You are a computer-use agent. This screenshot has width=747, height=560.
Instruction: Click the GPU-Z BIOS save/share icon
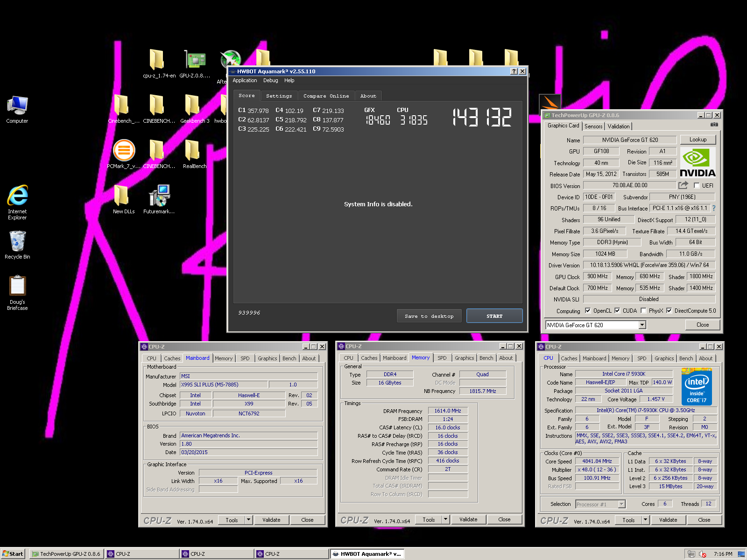tap(684, 185)
